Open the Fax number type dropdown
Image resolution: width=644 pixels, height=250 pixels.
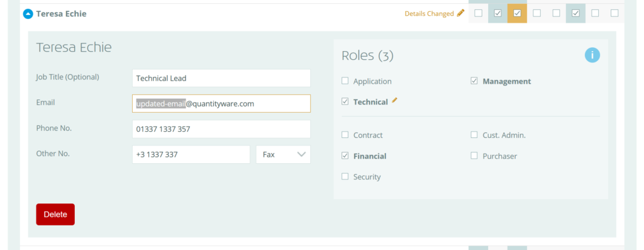pyautogui.click(x=284, y=155)
